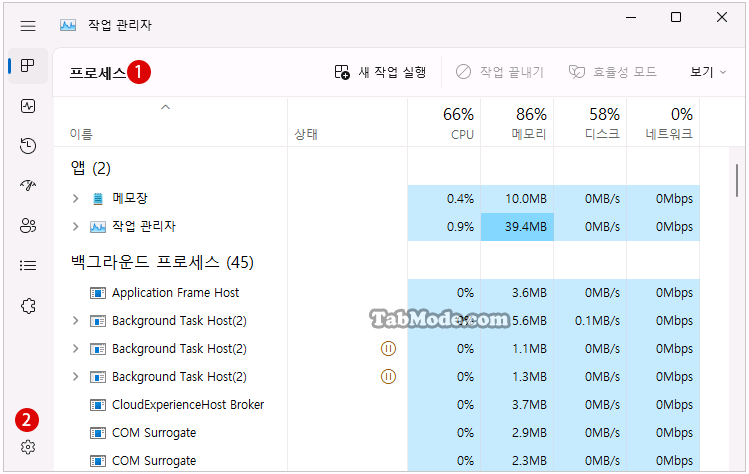Click 작업 끝내기 end task button
The height and width of the screenshot is (474, 749).
[500, 72]
